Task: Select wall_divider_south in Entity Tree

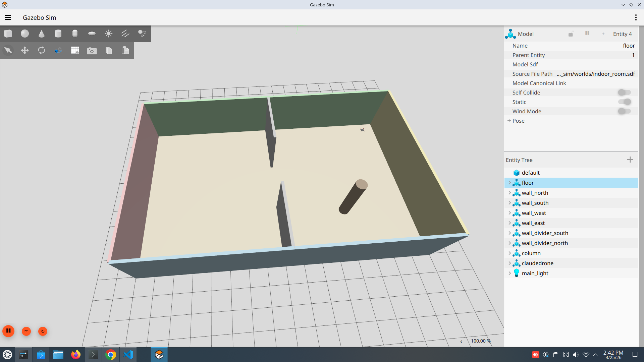Action: pos(571,233)
